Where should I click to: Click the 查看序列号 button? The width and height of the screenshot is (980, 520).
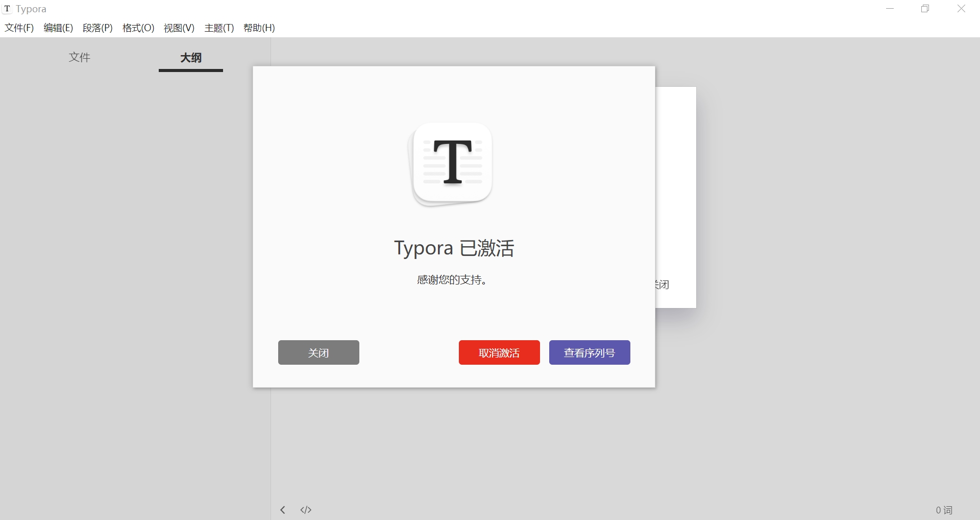pyautogui.click(x=590, y=352)
